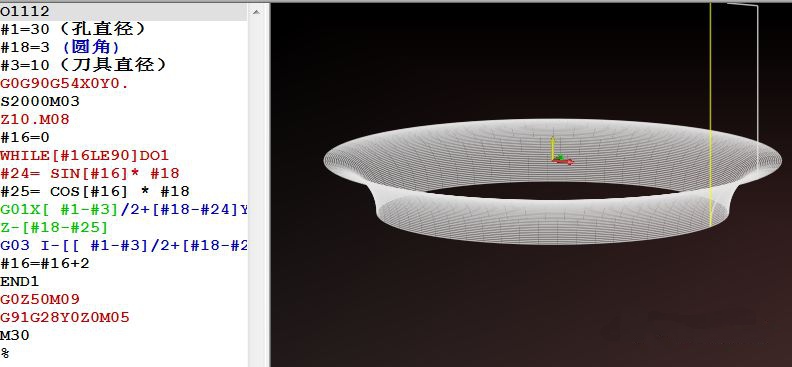Screen dimensions: 792x367
Task: Click the blue 圆角 comment text
Action: [x=91, y=47]
